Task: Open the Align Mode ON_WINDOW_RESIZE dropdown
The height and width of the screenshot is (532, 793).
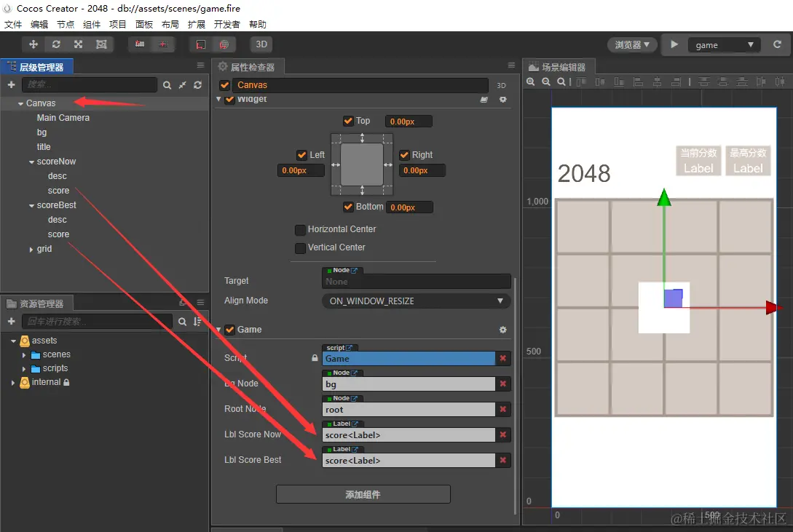Action: point(416,301)
